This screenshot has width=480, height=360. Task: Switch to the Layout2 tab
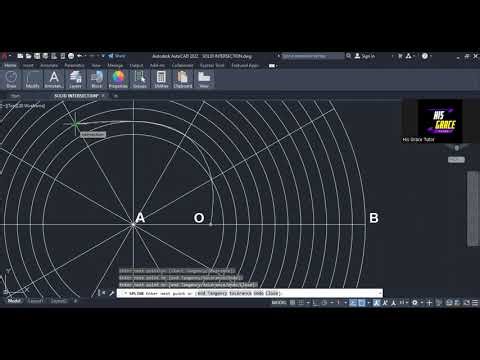[58, 301]
